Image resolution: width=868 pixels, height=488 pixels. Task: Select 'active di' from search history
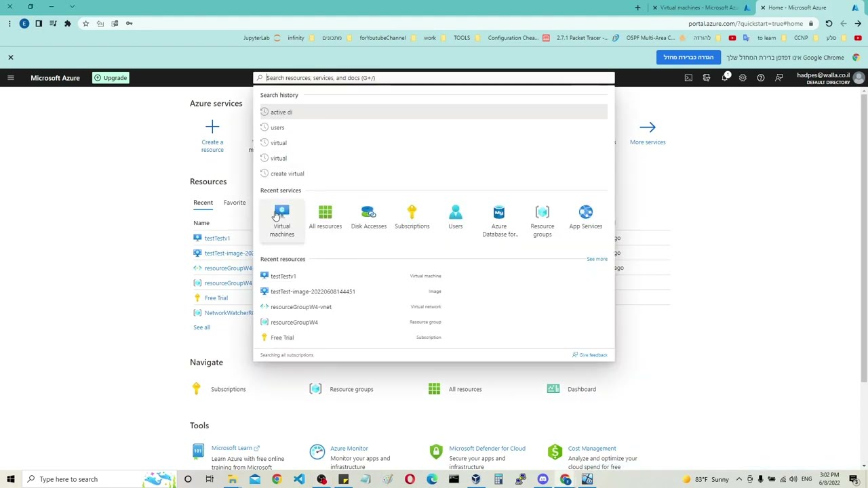(x=433, y=112)
